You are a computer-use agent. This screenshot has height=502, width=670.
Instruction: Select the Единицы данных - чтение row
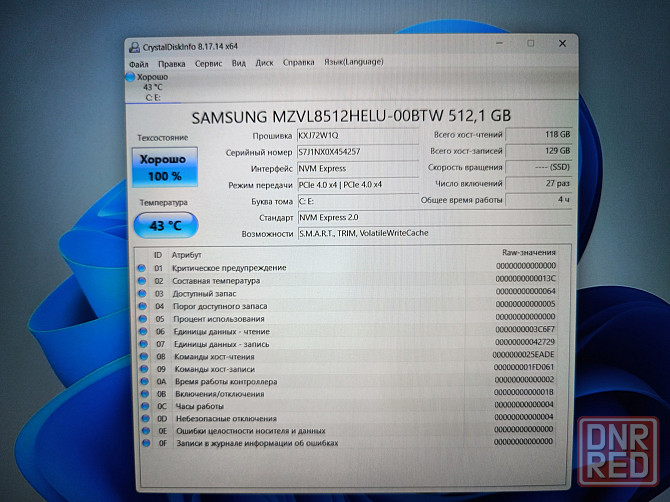pos(347,331)
